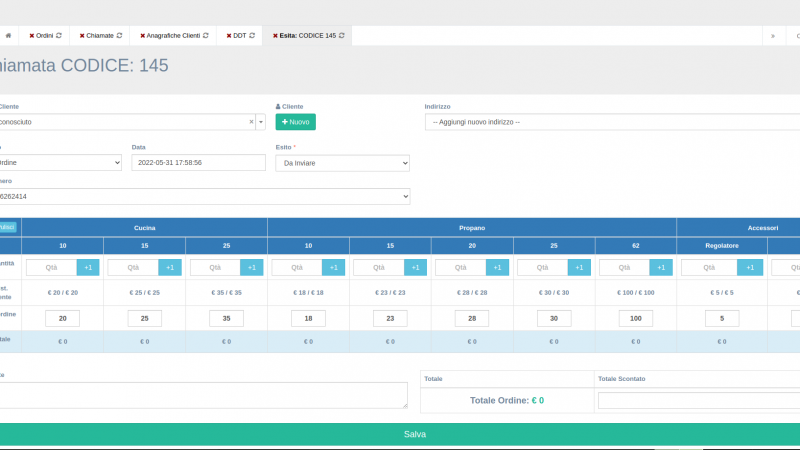Image resolution: width=800 pixels, height=450 pixels.
Task: Increment Cucina 10 quantity with +1
Action: [87, 267]
